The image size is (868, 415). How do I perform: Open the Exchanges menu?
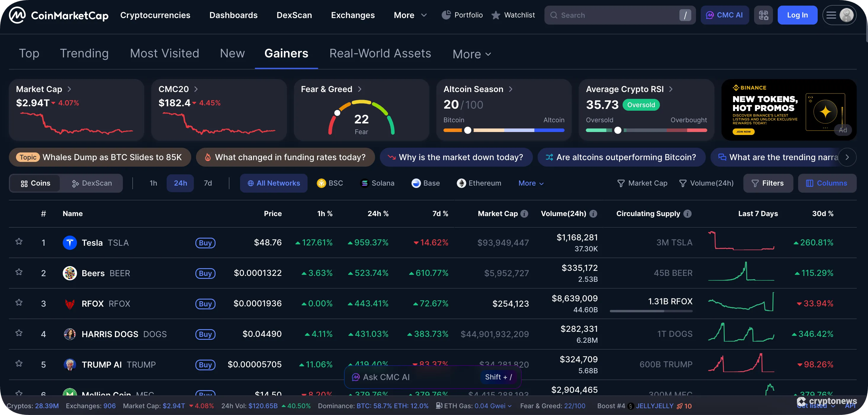tap(353, 15)
